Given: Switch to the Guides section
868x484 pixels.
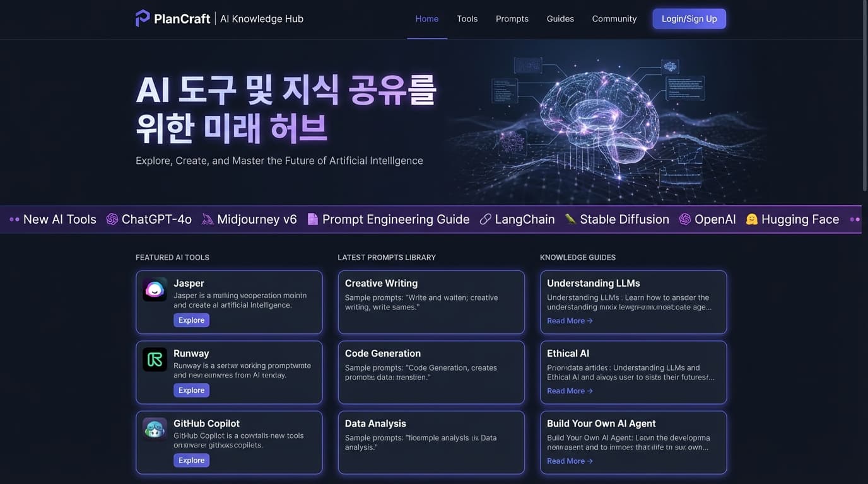Looking at the screenshot, I should 559,18.
